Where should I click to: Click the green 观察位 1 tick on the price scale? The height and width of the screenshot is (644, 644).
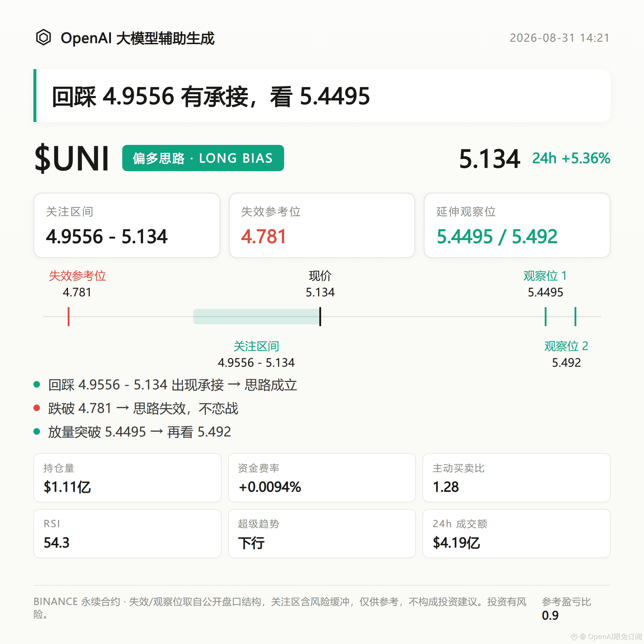pos(546,316)
